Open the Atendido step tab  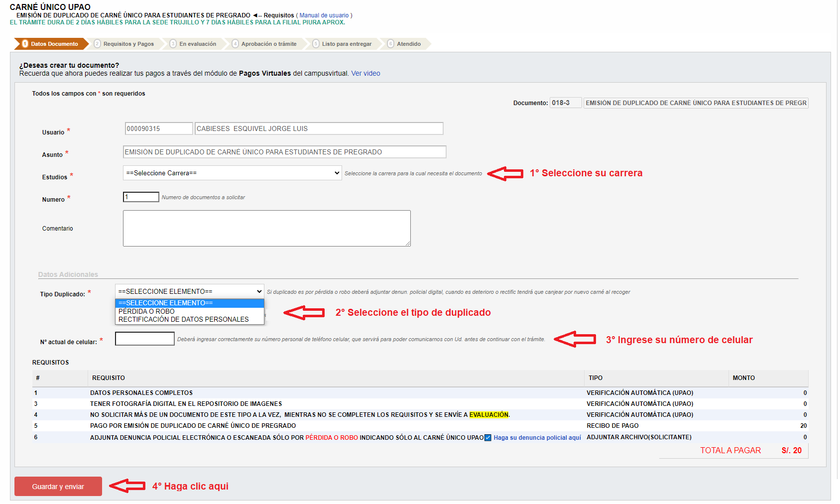[405, 44]
